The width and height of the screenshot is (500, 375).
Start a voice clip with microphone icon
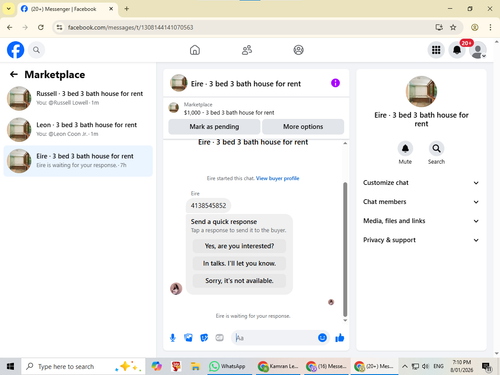[173, 338]
